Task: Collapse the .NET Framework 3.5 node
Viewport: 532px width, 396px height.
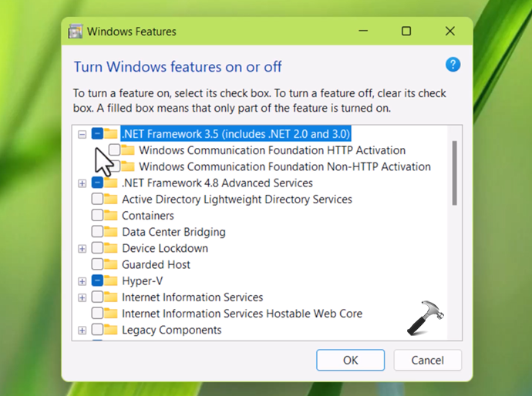Action: click(x=82, y=134)
